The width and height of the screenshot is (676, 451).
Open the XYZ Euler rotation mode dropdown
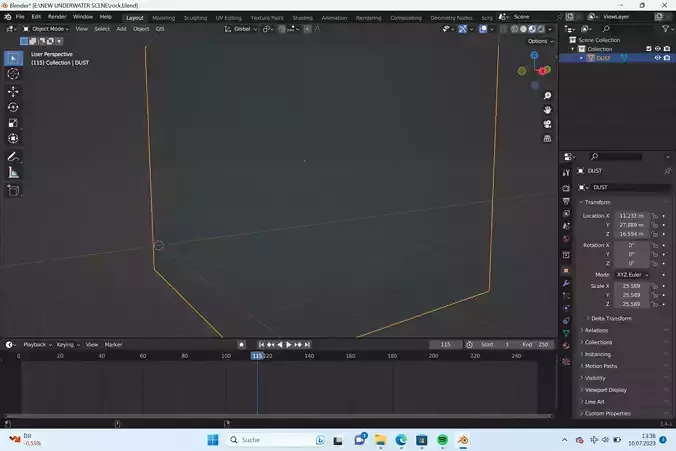(632, 275)
